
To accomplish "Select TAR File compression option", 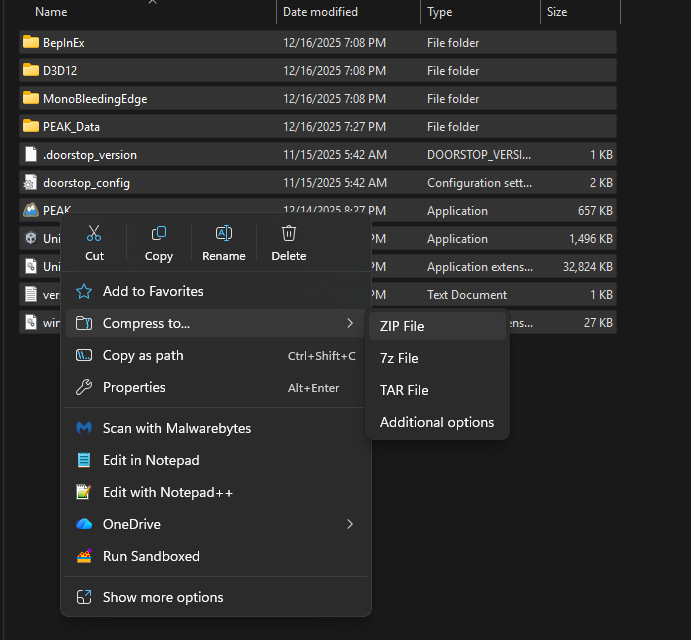I will click(404, 390).
